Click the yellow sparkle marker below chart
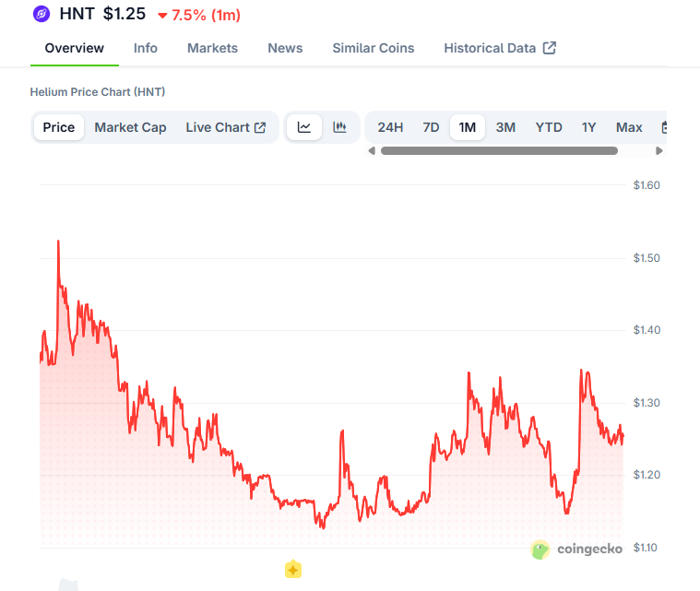This screenshot has height=591, width=700. coord(293,570)
